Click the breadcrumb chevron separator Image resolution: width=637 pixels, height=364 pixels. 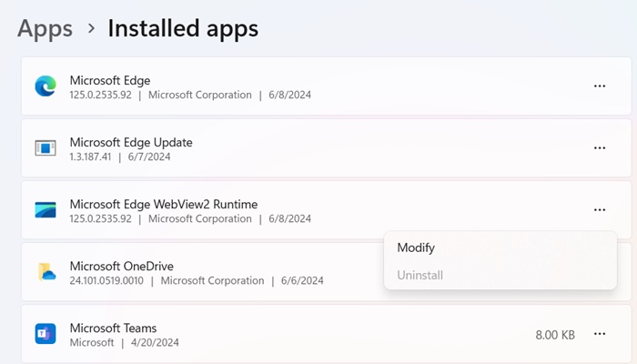[91, 28]
